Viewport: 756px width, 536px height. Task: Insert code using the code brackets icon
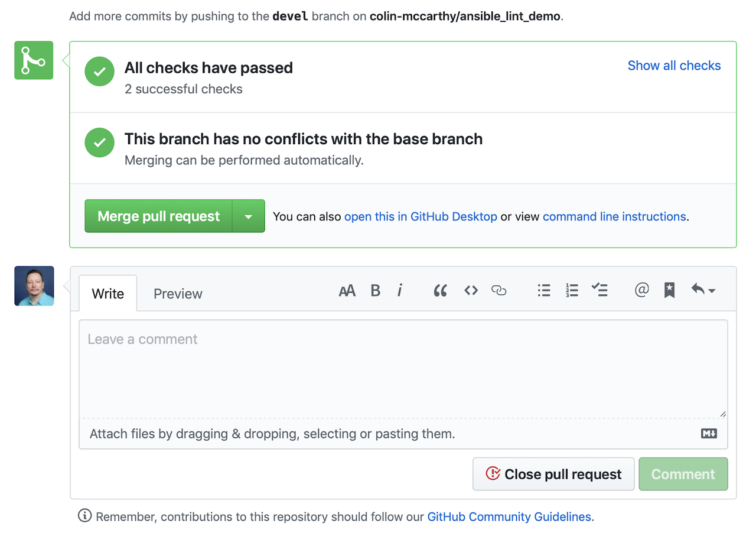point(471,290)
